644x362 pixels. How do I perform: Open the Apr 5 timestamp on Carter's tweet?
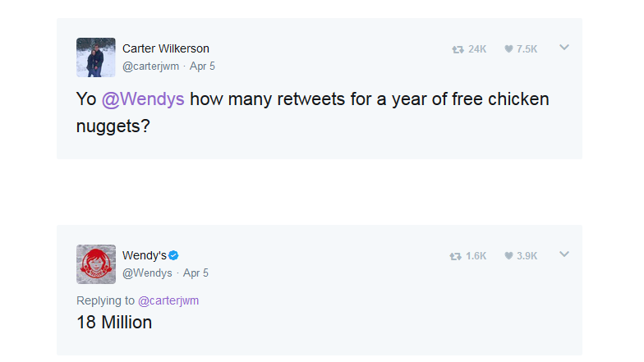[x=202, y=66]
